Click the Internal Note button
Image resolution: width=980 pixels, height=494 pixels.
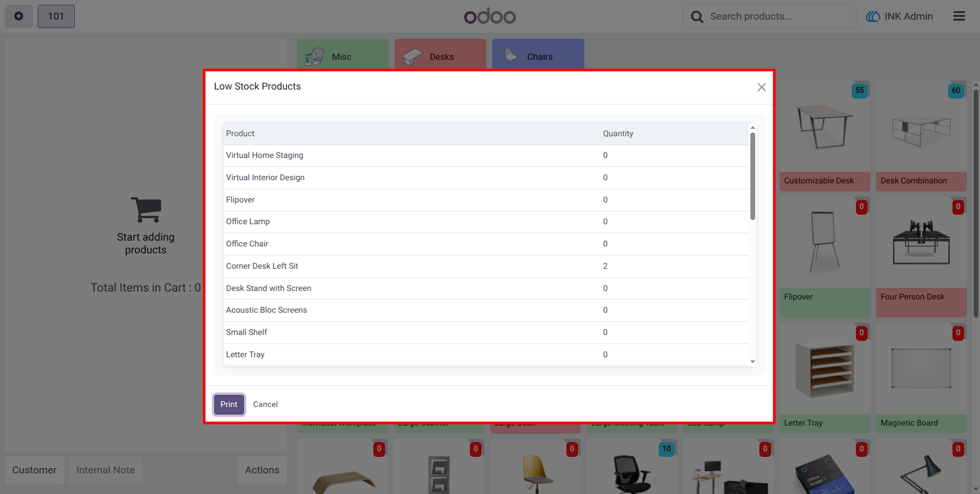tap(106, 470)
